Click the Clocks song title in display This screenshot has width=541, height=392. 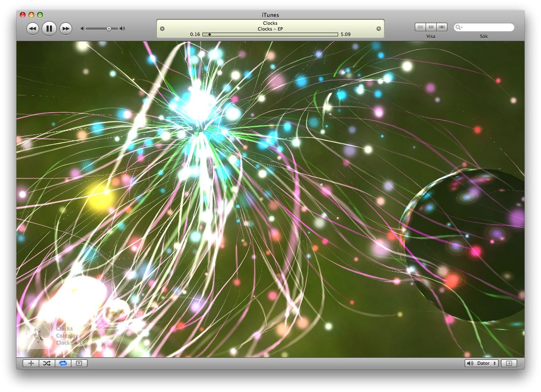270,23
